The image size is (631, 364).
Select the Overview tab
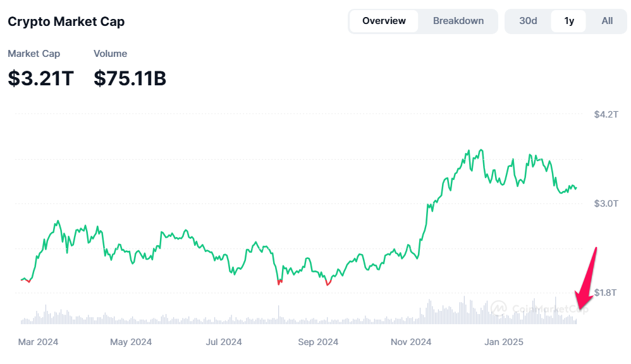click(384, 20)
